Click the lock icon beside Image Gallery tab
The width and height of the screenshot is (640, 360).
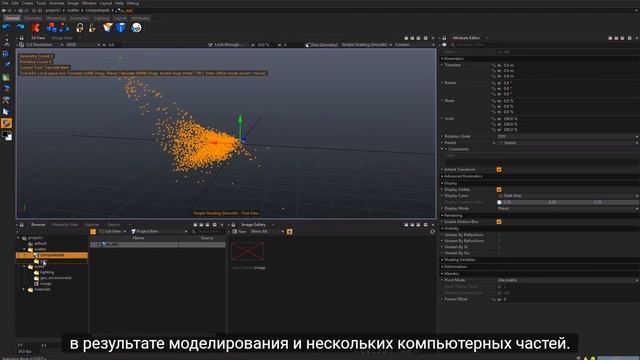point(233,224)
